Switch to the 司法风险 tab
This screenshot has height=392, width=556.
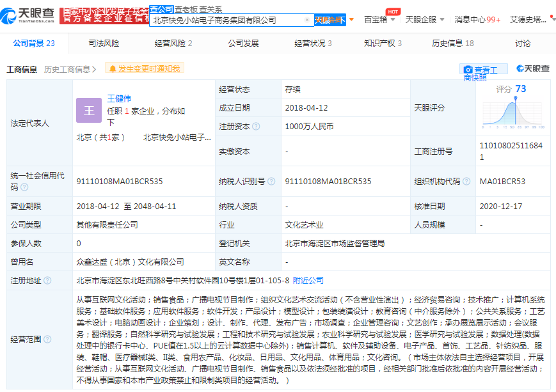tap(104, 43)
